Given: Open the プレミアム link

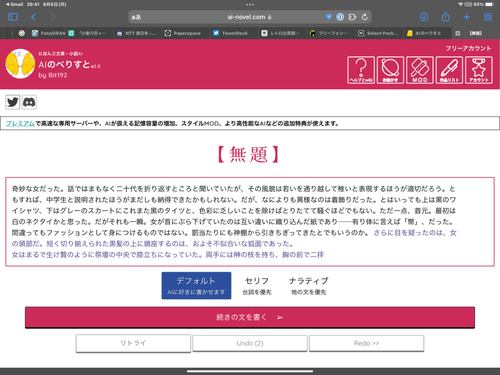Looking at the screenshot, I should (x=20, y=123).
